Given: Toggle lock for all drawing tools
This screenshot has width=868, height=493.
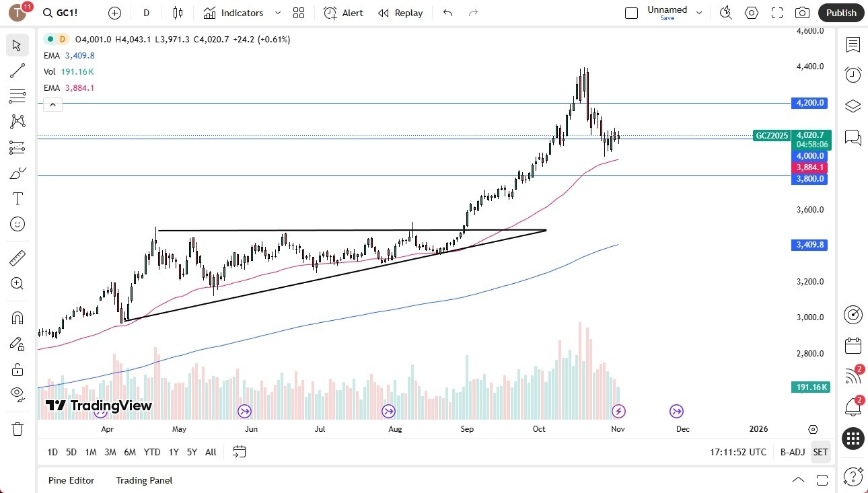Looking at the screenshot, I should tap(17, 369).
